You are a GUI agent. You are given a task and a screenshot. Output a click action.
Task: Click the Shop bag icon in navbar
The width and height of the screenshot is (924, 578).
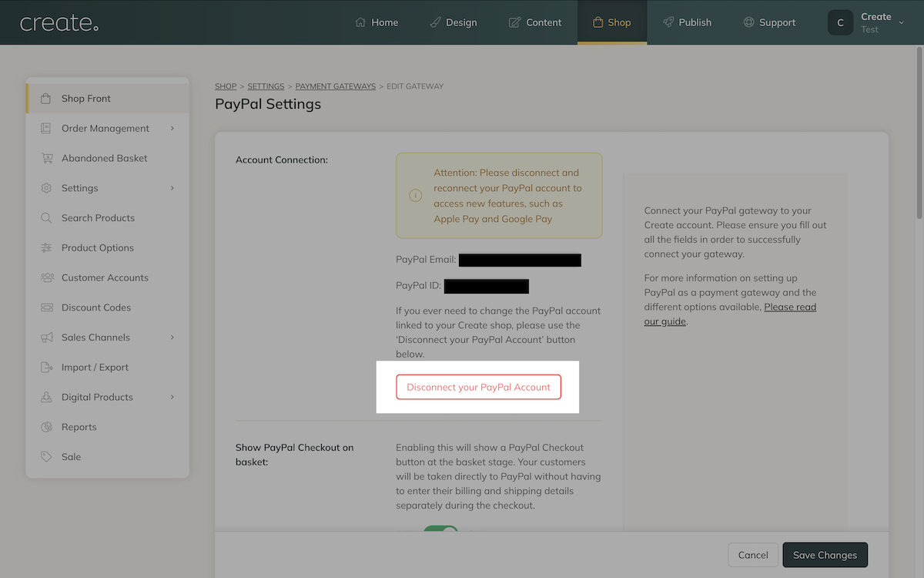coord(598,22)
